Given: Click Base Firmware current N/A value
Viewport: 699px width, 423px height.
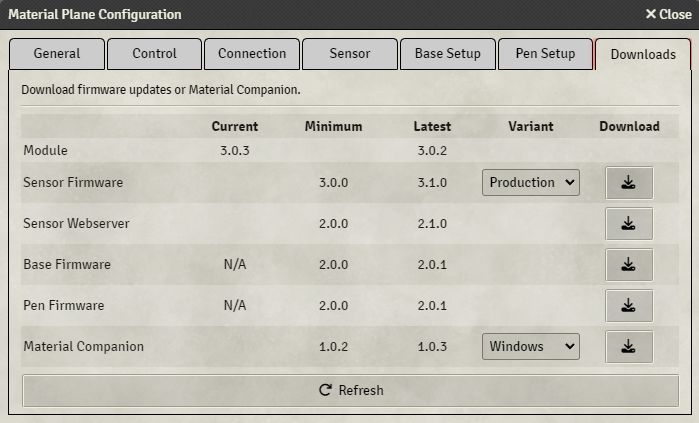Looking at the screenshot, I should coord(234,265).
